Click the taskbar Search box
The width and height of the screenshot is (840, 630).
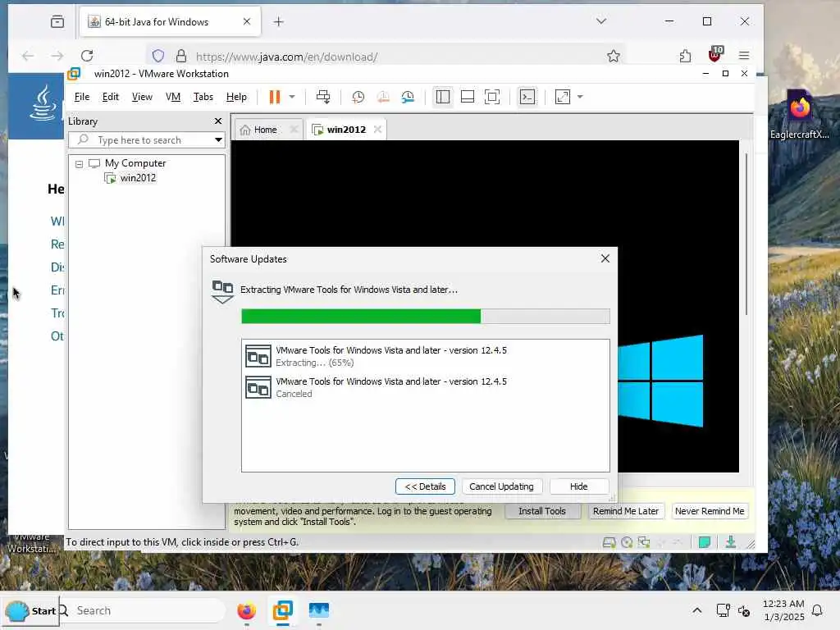[x=142, y=610]
